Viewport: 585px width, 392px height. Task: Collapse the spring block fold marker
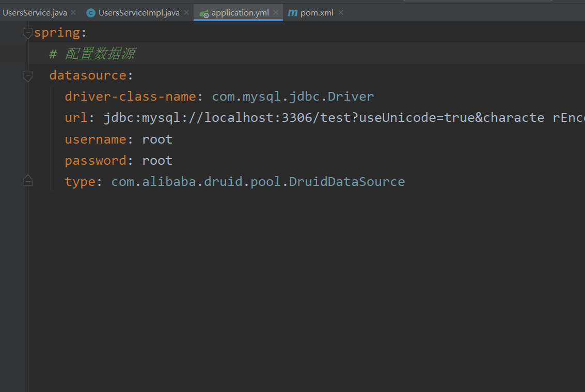[x=28, y=33]
